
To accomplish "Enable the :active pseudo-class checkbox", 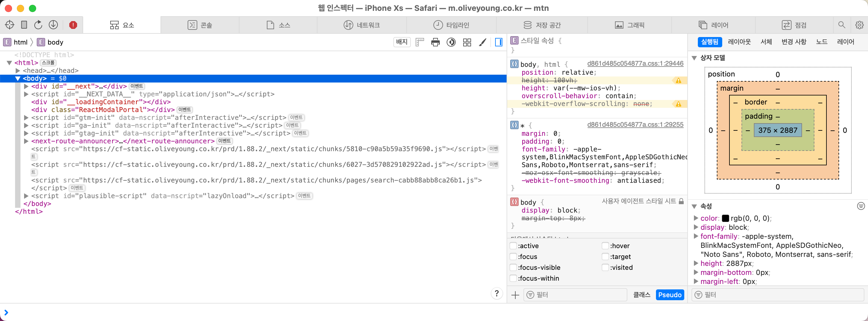I will pyautogui.click(x=513, y=245).
